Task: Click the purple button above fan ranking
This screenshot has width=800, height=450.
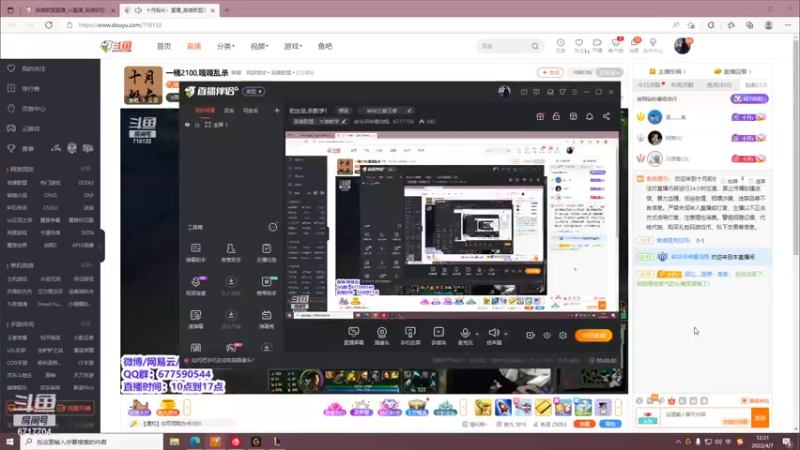Action: click(x=749, y=98)
